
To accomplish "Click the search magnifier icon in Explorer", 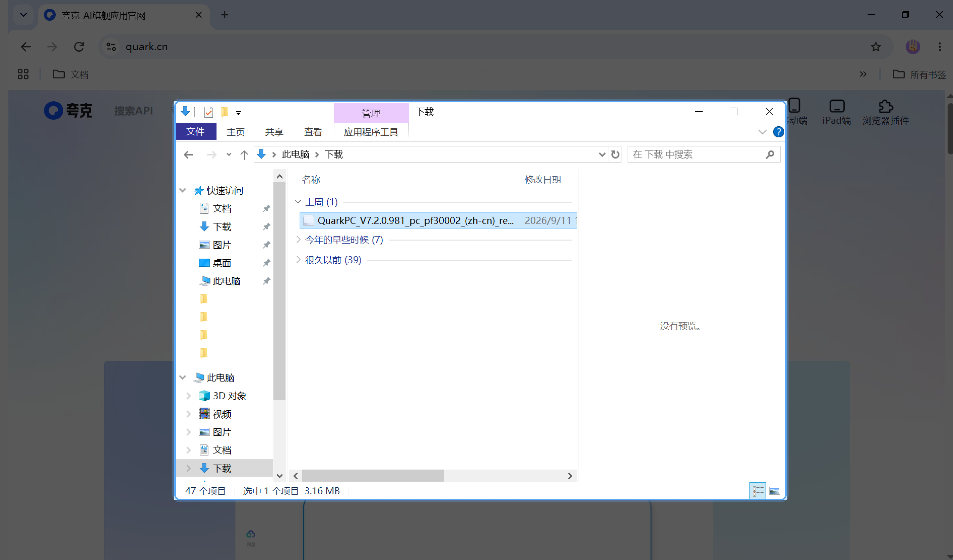I will [770, 154].
